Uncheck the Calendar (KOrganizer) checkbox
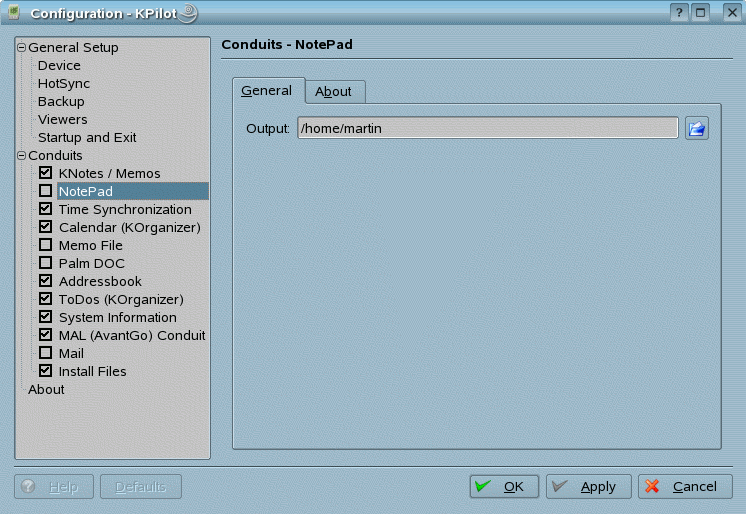The height and width of the screenshot is (514, 746). (x=46, y=227)
